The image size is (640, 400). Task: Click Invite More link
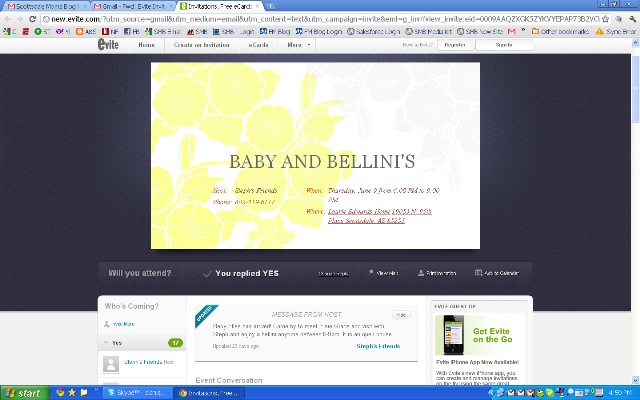tap(124, 324)
